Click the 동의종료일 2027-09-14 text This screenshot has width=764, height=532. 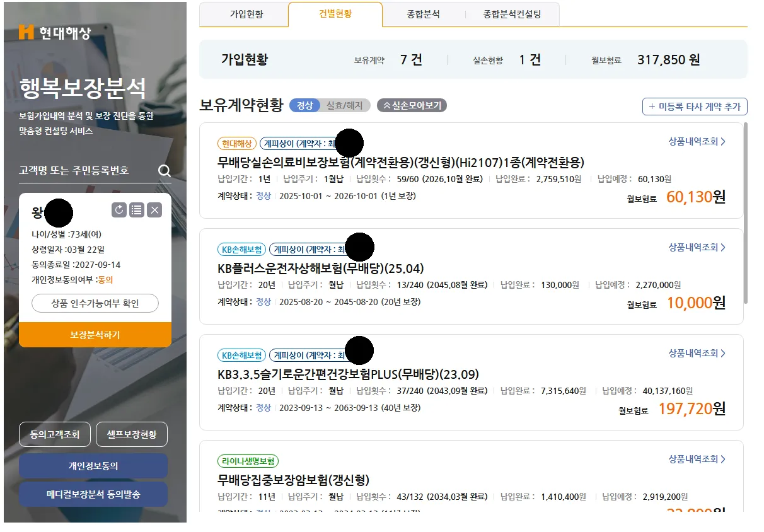pyautogui.click(x=76, y=265)
